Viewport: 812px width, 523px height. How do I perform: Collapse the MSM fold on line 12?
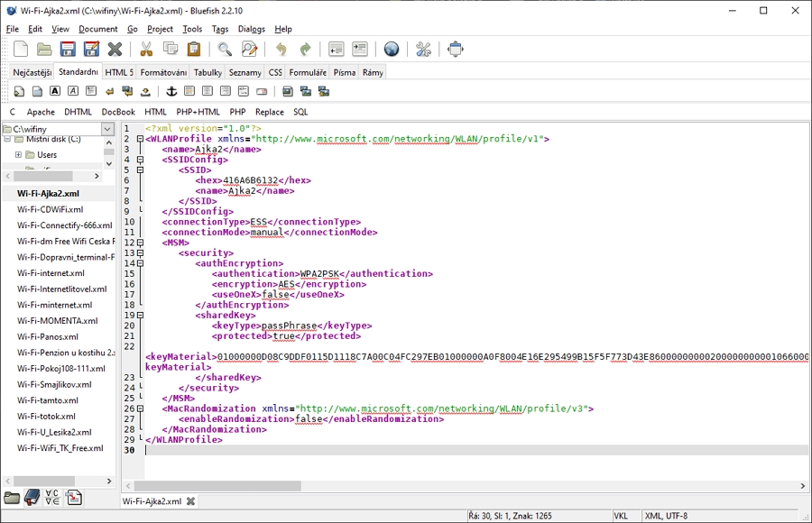point(140,243)
